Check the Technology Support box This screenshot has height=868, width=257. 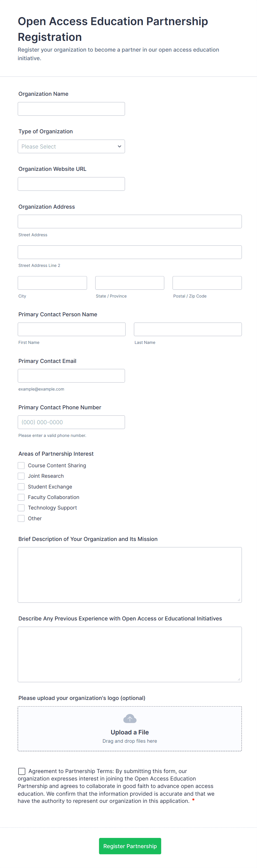[21, 508]
